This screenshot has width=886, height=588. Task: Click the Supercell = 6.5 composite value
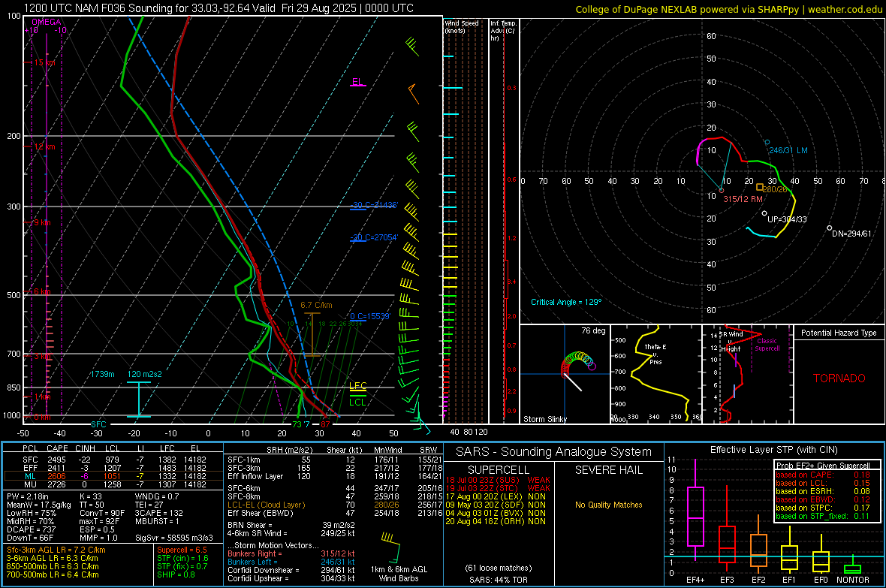point(182,550)
